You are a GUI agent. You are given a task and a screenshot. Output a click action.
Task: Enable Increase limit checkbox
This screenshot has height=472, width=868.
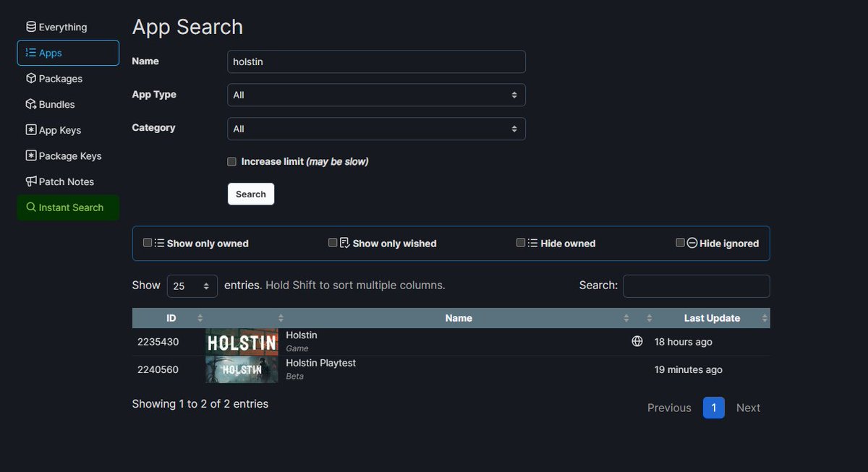click(x=231, y=162)
